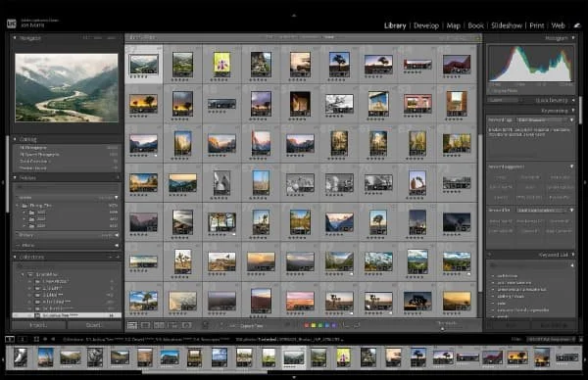Add a folder with Folders plus icon

coord(118,177)
